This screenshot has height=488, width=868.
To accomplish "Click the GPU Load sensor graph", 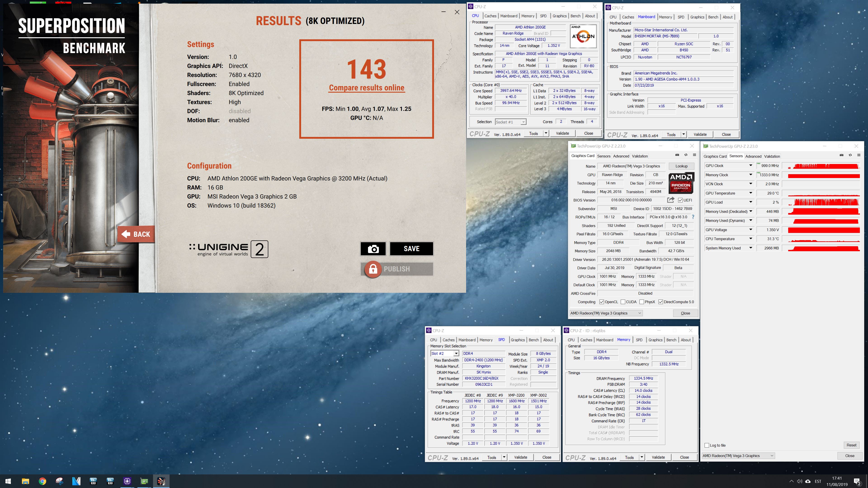I will pyautogui.click(x=821, y=202).
